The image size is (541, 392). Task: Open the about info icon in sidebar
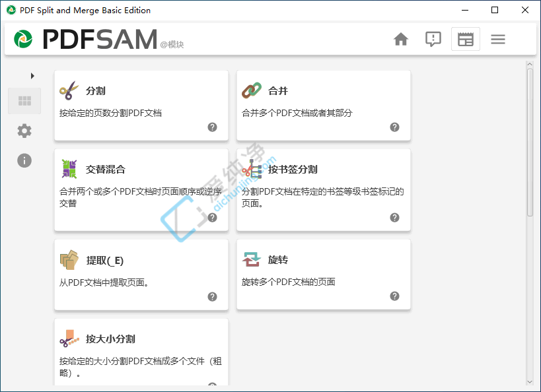click(24, 160)
